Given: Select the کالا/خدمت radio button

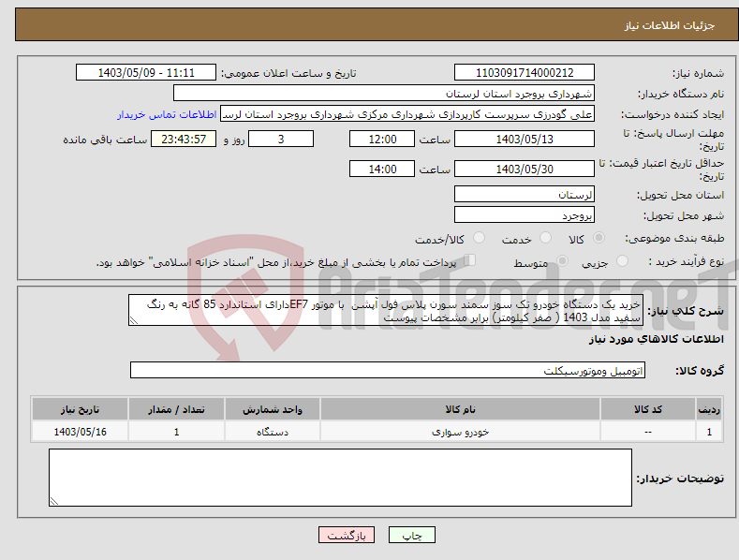Looking at the screenshot, I should 479,238.
